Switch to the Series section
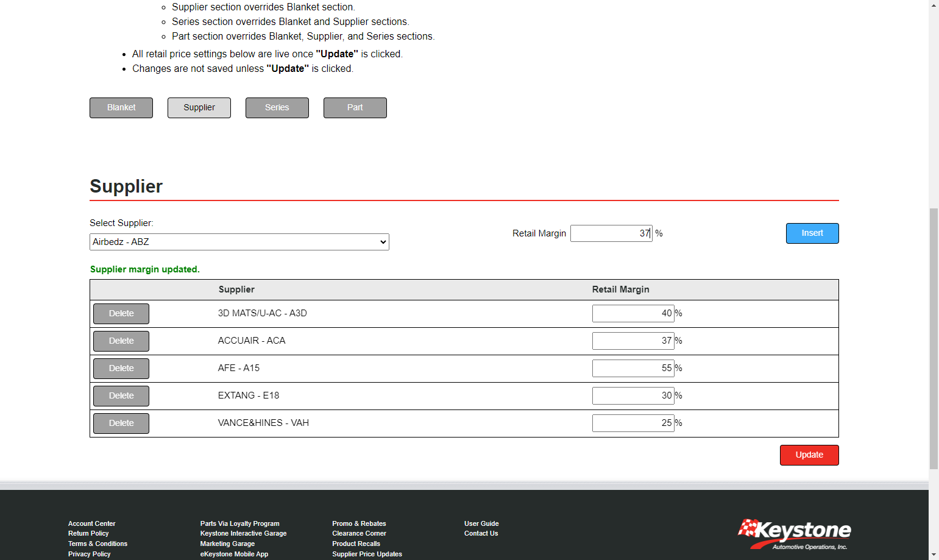The image size is (939, 560). (277, 108)
